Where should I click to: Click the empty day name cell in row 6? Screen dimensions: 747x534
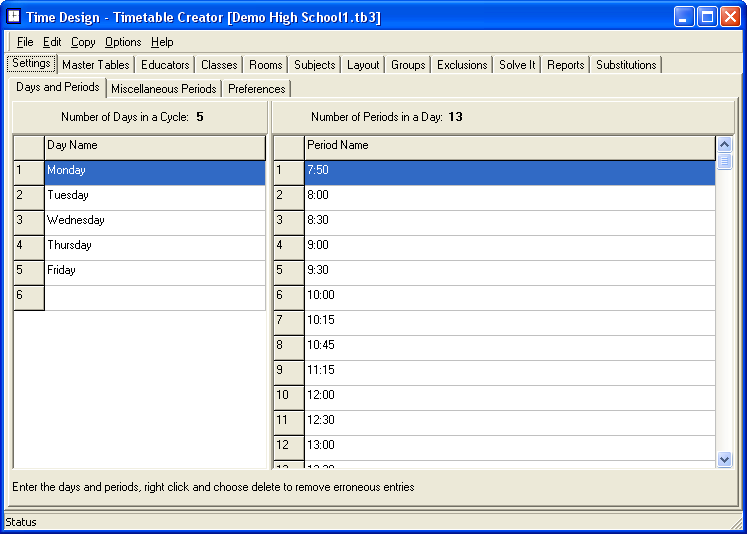coord(155,295)
